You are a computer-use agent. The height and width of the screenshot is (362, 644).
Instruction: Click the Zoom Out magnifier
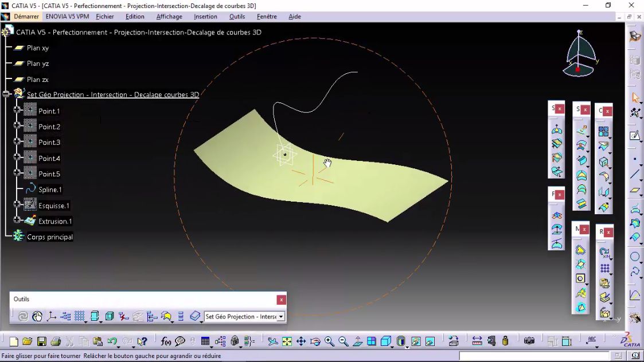pyautogui.click(x=344, y=341)
